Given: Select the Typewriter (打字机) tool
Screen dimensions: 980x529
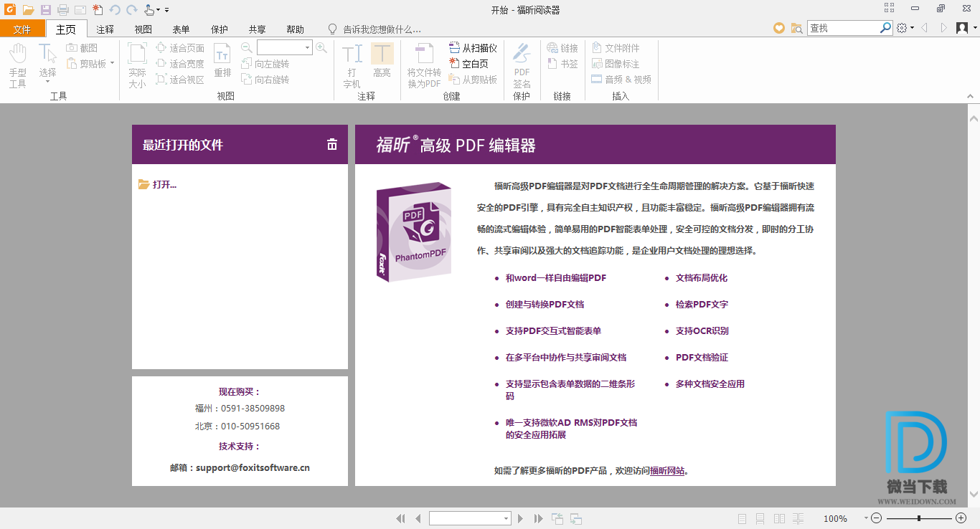Looking at the screenshot, I should [352, 65].
